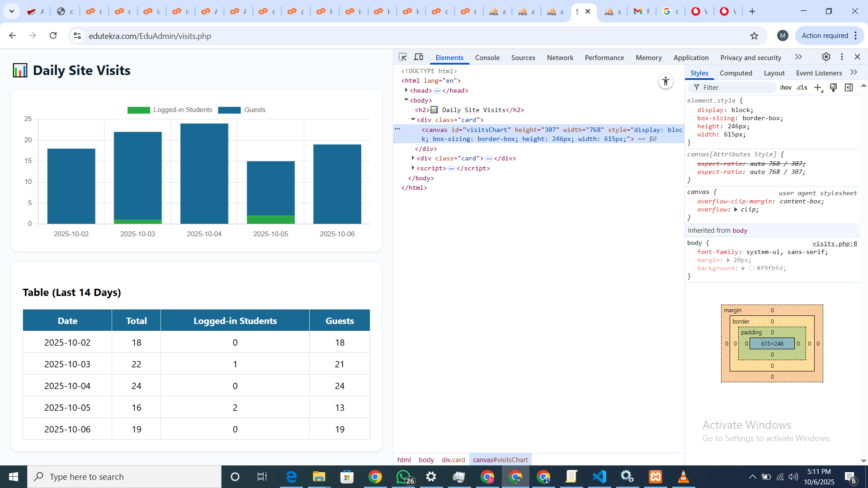Image resolution: width=868 pixels, height=488 pixels.
Task: Toggle the computed styles sidebar icon
Action: (849, 88)
